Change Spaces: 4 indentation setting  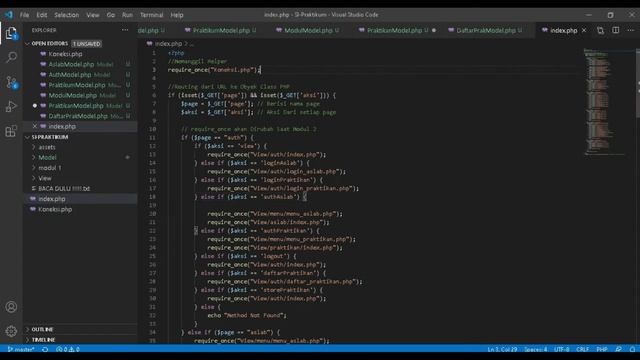tap(536, 349)
